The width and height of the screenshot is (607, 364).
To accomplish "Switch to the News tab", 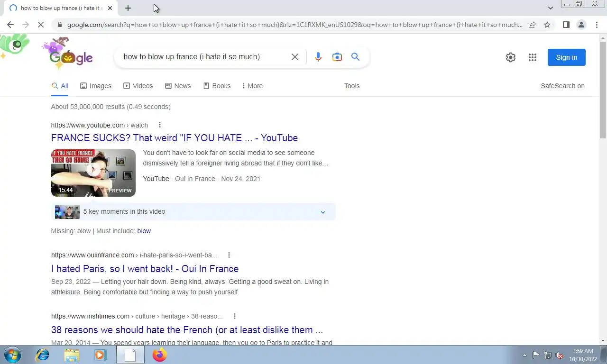I will pos(178,86).
